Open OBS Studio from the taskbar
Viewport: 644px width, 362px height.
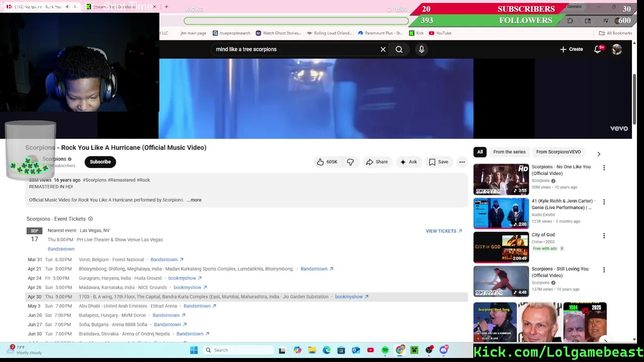pyautogui.click(x=429, y=350)
